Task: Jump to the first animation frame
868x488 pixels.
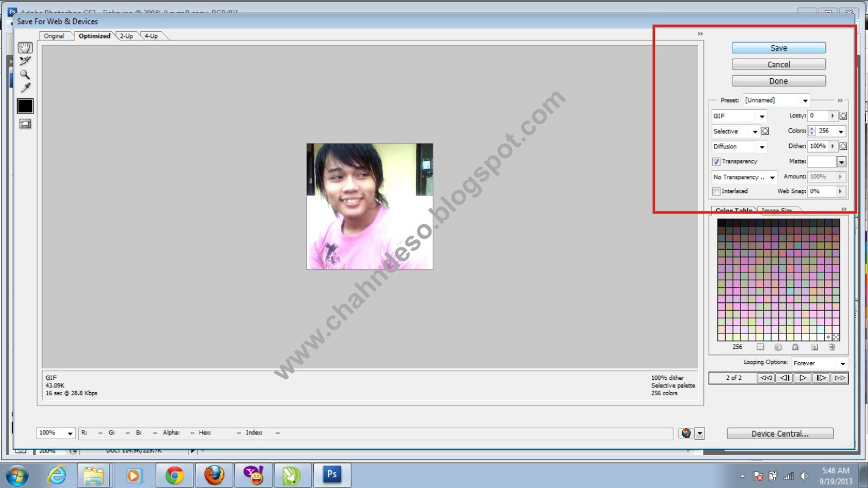Action: point(765,378)
